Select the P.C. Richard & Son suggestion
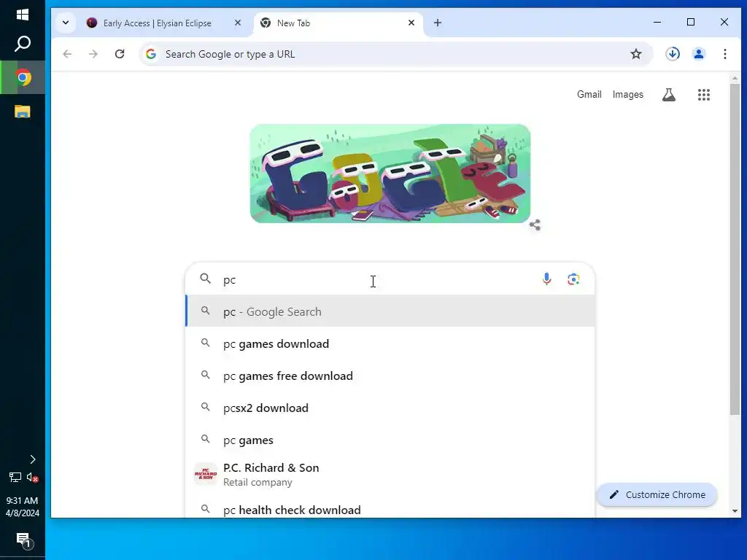This screenshot has width=747, height=560. click(x=390, y=475)
